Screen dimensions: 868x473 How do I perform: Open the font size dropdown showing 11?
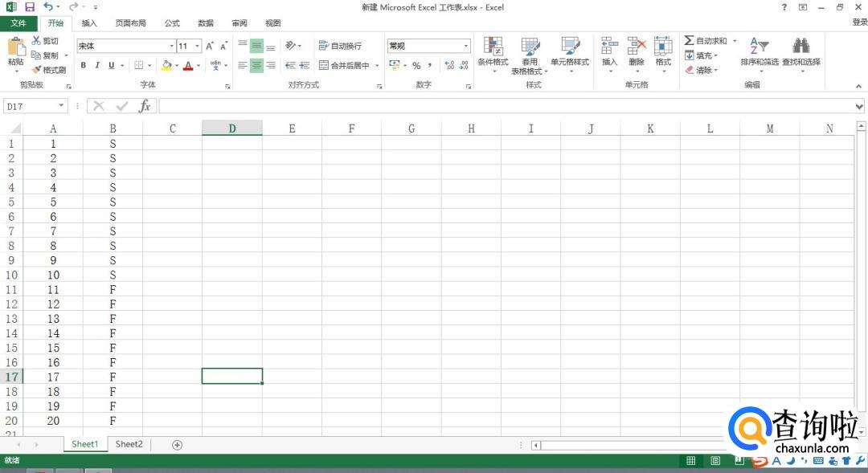point(197,46)
